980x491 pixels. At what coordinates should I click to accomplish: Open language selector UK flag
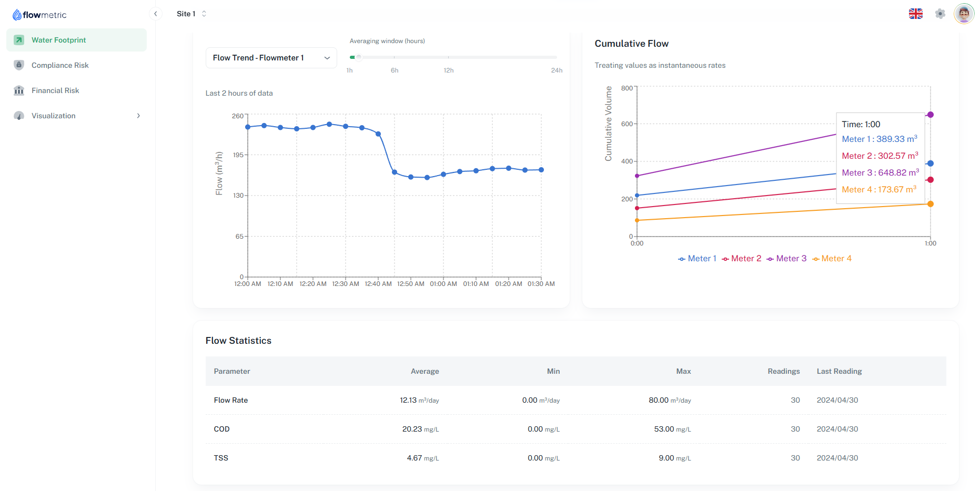pos(915,14)
